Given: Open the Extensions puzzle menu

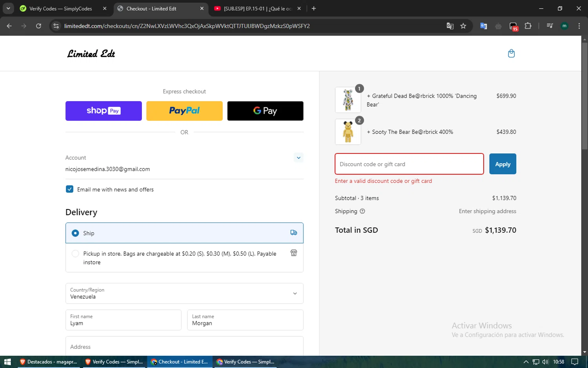Looking at the screenshot, I should pos(528,26).
